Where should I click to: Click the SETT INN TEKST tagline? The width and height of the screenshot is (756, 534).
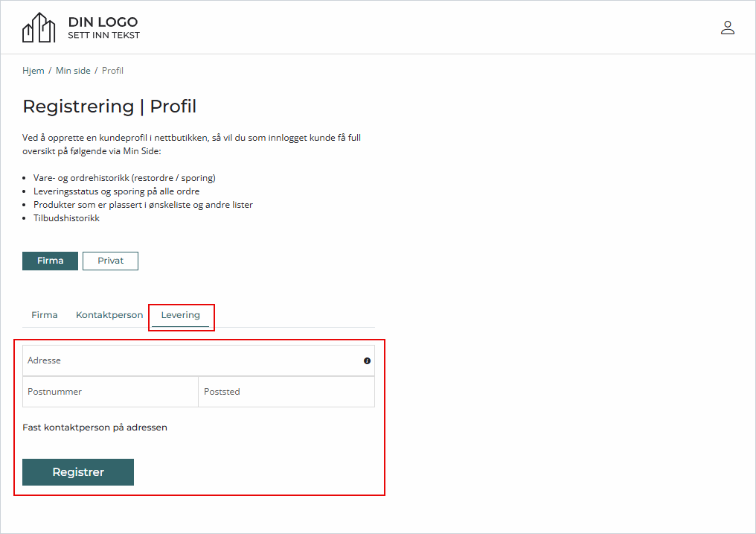pos(103,35)
